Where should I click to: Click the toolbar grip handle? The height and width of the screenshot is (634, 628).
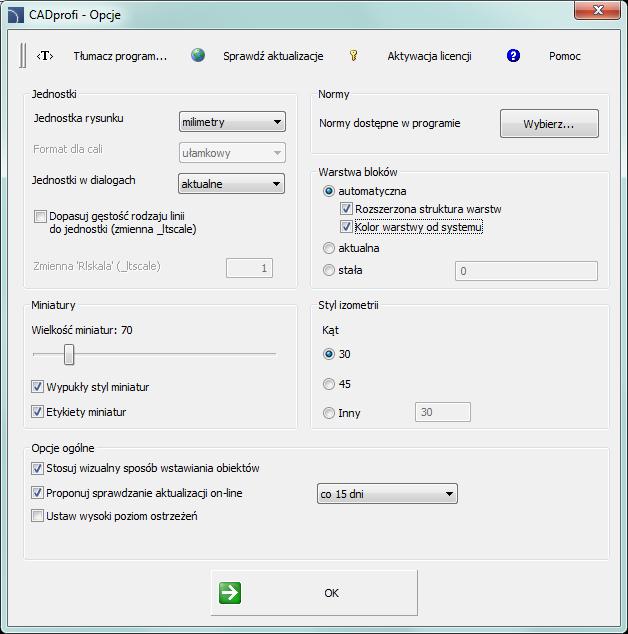[x=23, y=55]
